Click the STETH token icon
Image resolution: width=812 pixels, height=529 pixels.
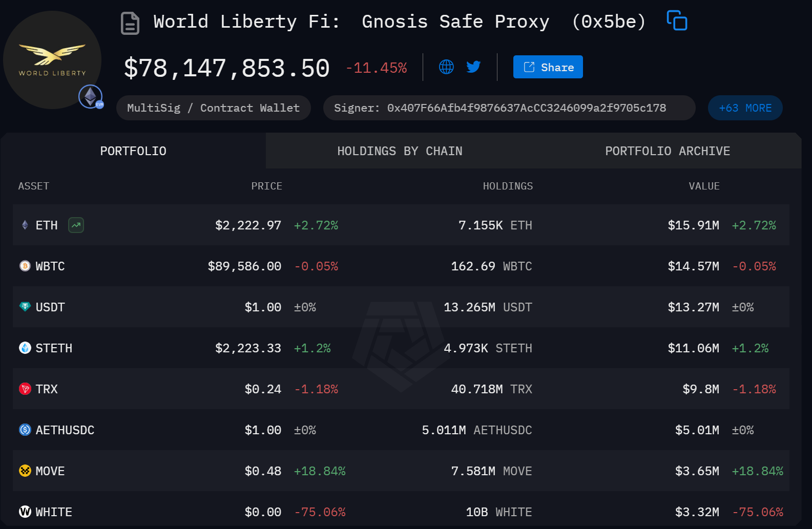pos(25,348)
